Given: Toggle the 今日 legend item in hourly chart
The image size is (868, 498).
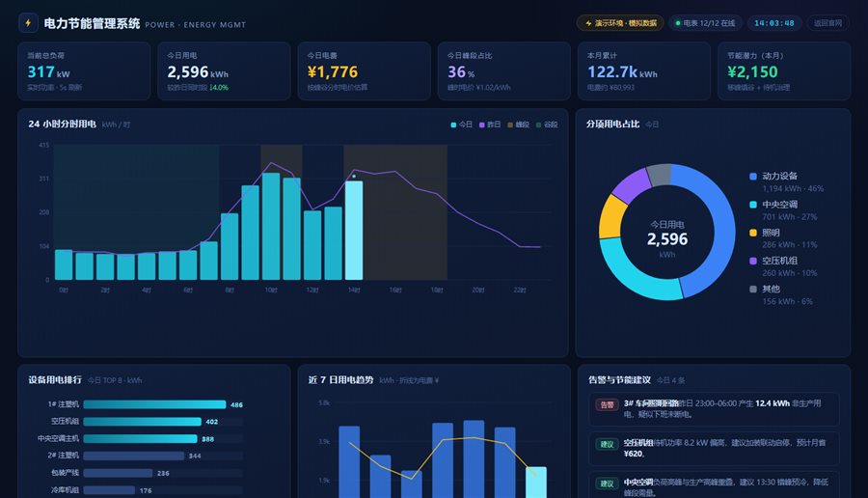Looking at the screenshot, I should [462, 124].
